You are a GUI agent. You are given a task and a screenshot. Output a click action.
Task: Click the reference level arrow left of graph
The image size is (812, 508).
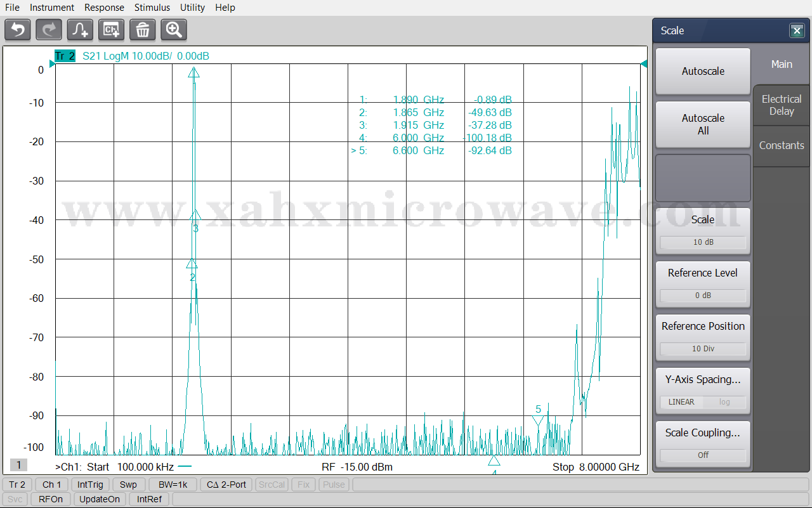tap(52, 63)
